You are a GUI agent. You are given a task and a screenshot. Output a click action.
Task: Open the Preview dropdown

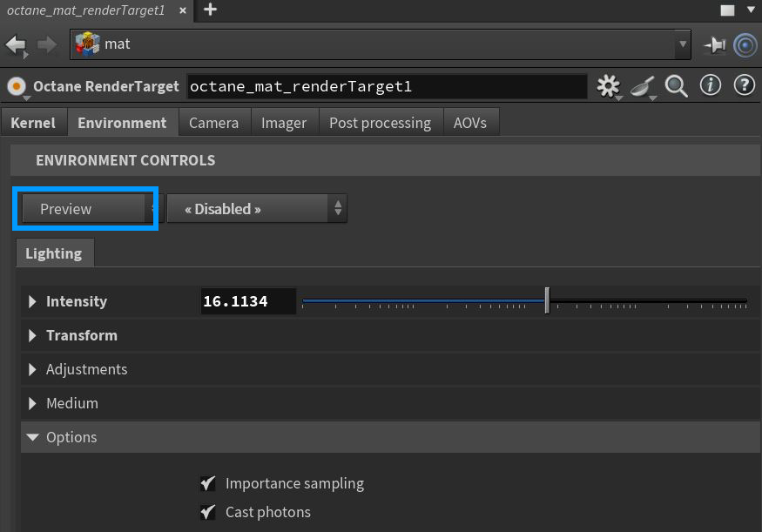[85, 209]
